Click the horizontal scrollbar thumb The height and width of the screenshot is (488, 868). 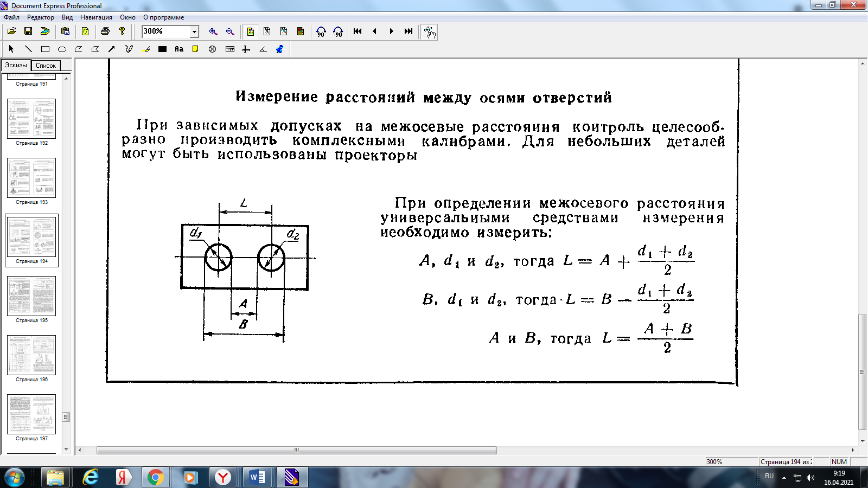[x=296, y=450]
